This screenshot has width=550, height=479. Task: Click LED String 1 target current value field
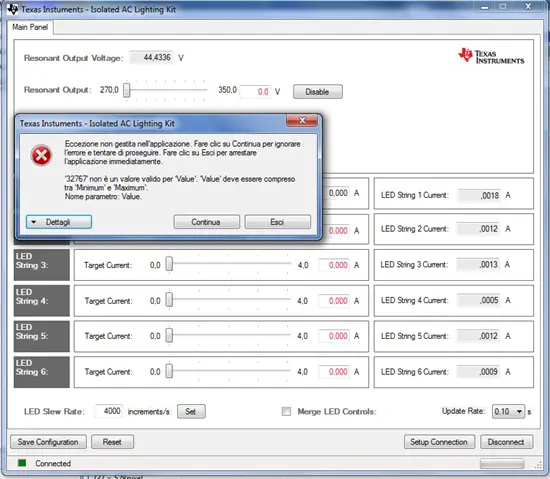tap(336, 193)
